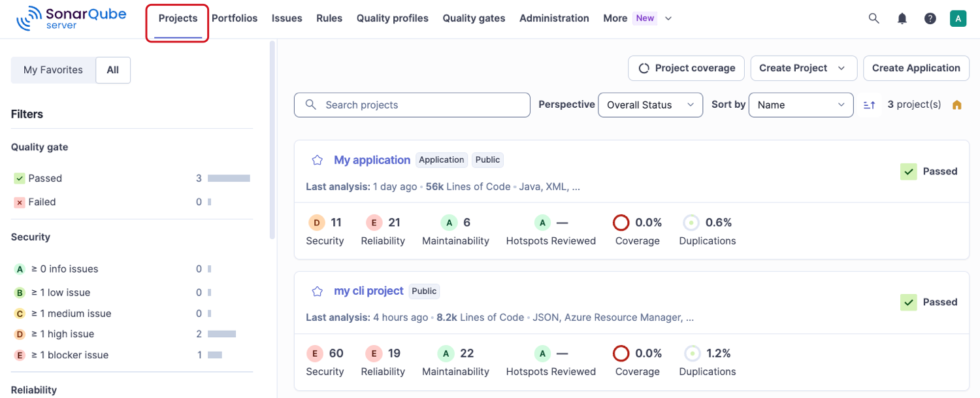The height and width of the screenshot is (398, 980).
Task: Filter Security by D high issue
Action: [131, 334]
